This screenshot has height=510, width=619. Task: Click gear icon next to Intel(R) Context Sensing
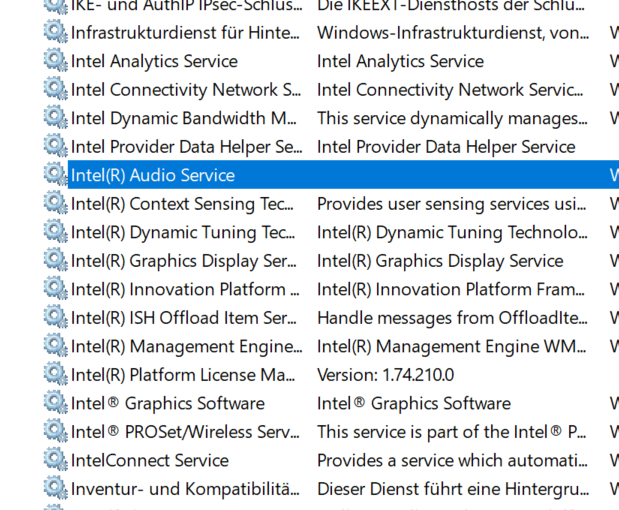tap(55, 204)
